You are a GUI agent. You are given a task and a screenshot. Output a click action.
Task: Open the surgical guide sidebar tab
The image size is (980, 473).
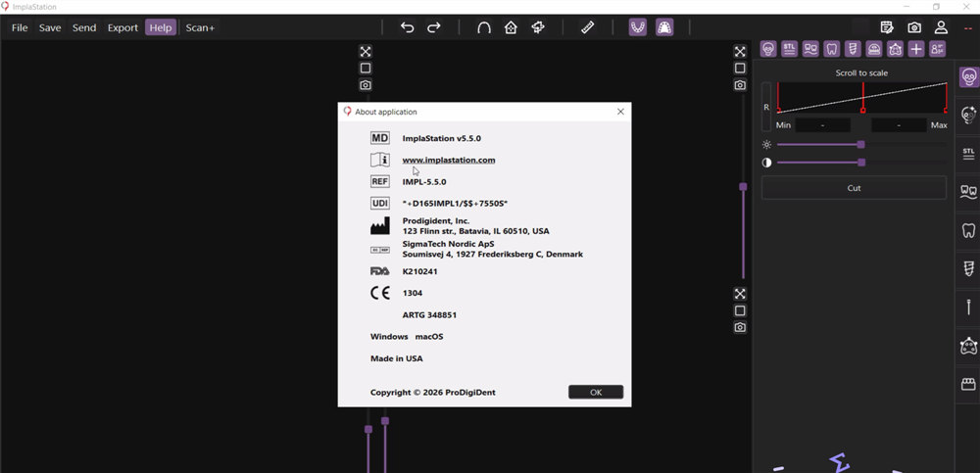[969, 346]
